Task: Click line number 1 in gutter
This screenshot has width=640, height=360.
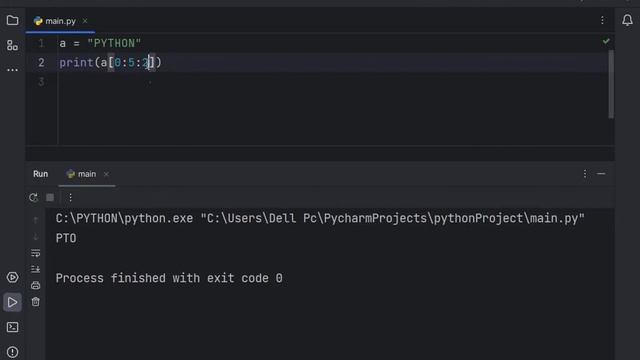Action: (41, 43)
